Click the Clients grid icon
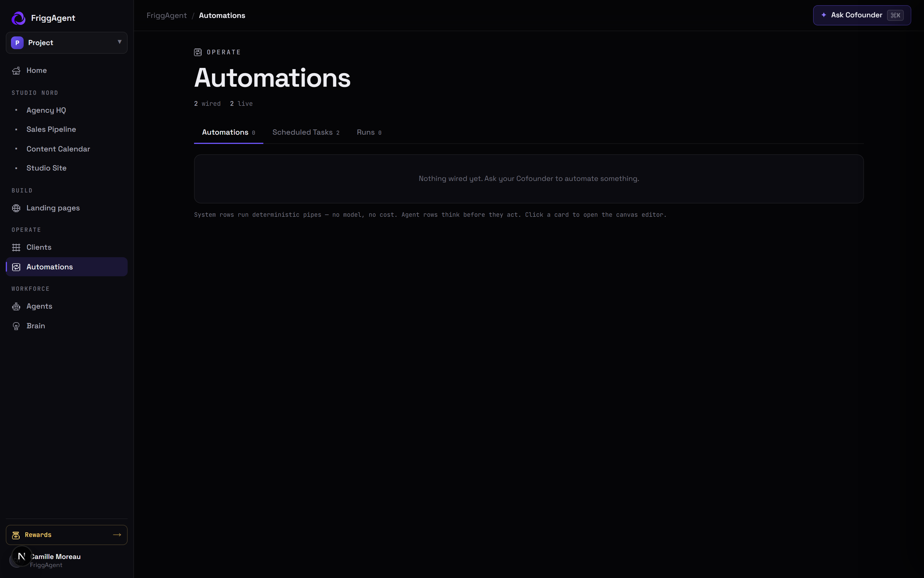 [x=16, y=248]
